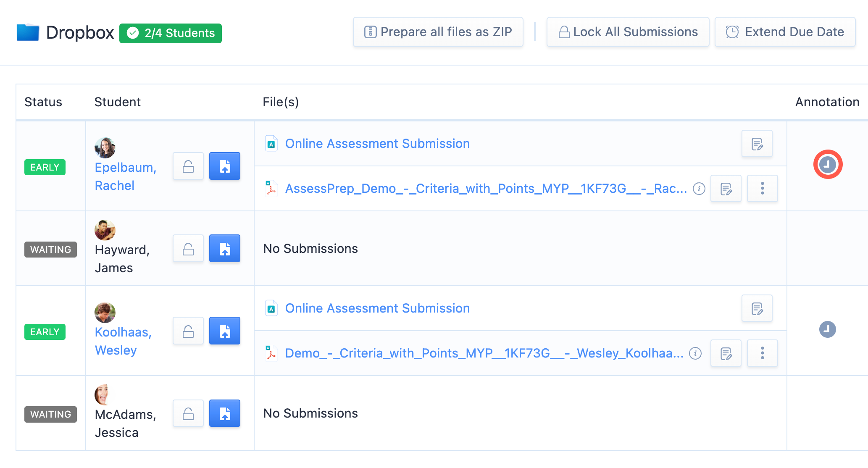
Task: Click the green 2/4 Students badge
Action: pyautogui.click(x=170, y=33)
